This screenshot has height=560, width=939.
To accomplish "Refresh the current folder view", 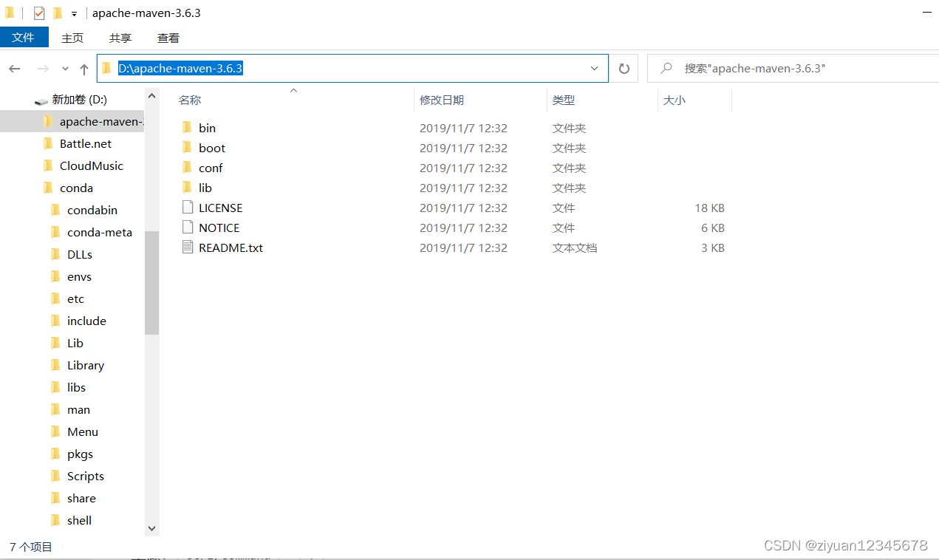I will (624, 69).
